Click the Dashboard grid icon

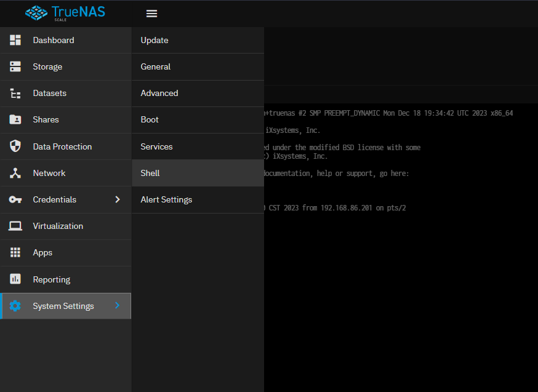pyautogui.click(x=15, y=40)
